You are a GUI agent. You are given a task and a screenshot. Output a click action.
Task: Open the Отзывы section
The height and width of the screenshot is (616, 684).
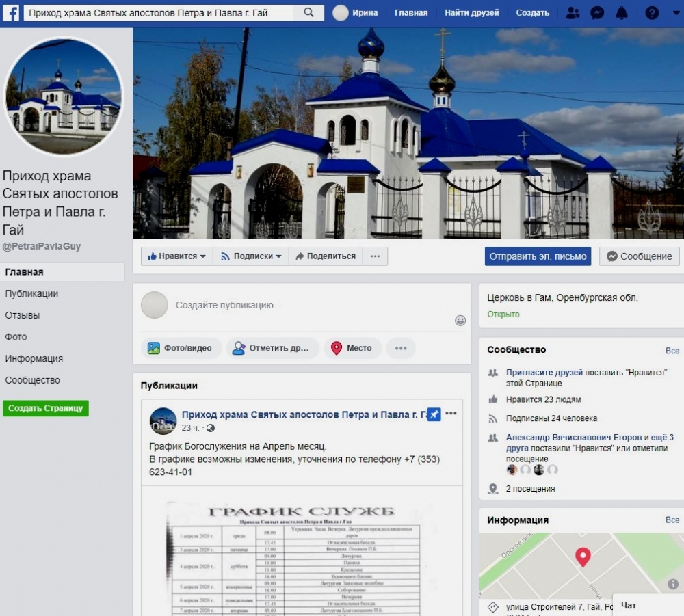pos(23,315)
